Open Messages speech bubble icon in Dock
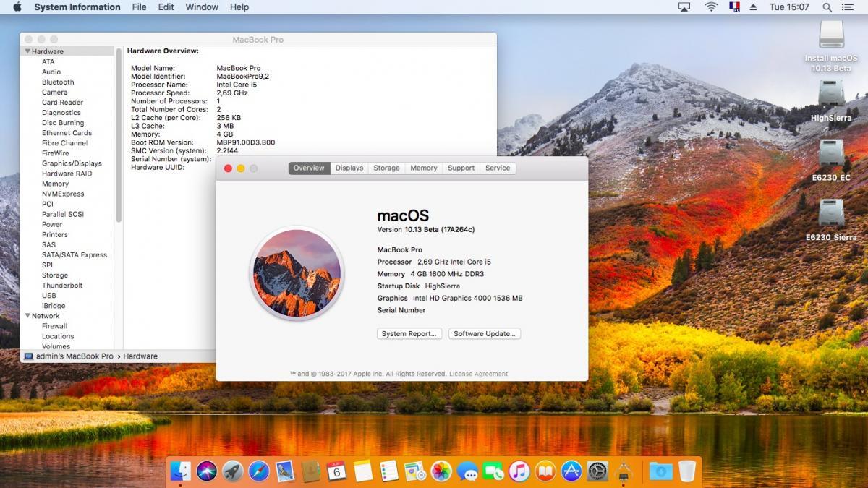The image size is (868, 488). click(x=467, y=471)
